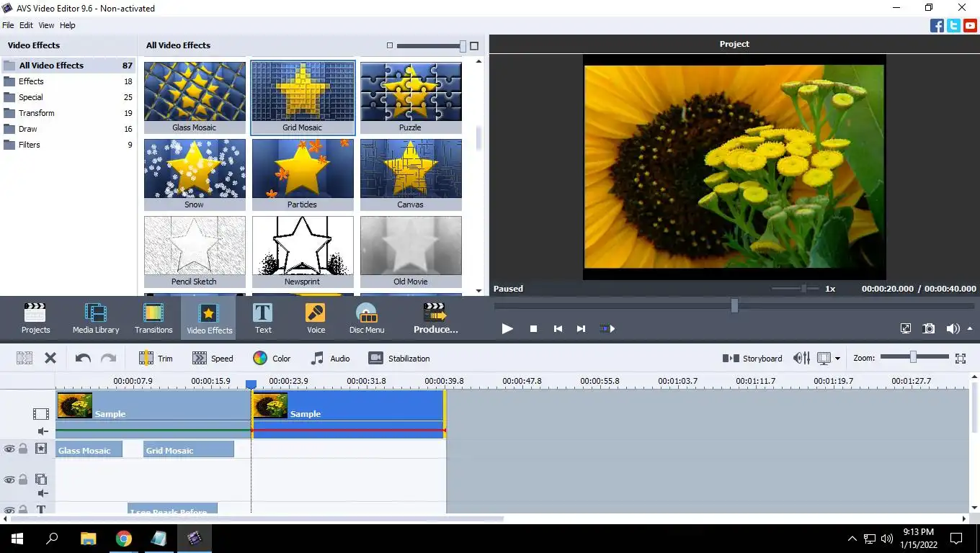
Task: Open the Text effects panel
Action: (x=263, y=318)
